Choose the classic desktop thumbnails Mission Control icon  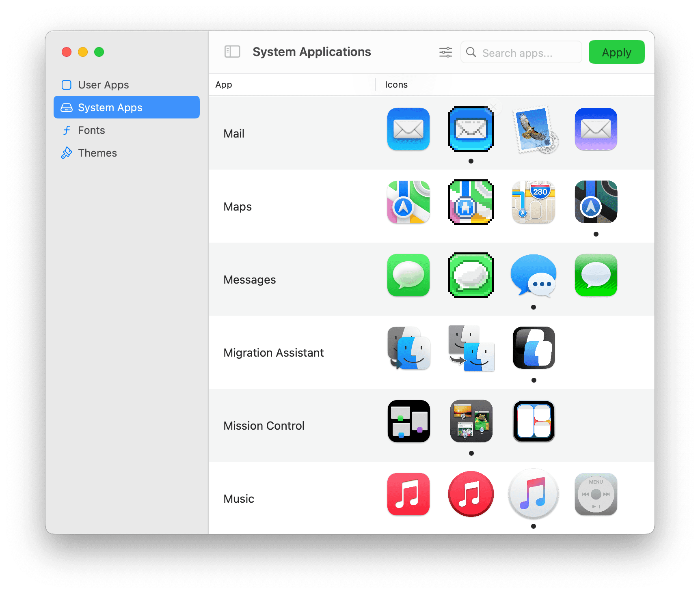tap(471, 421)
